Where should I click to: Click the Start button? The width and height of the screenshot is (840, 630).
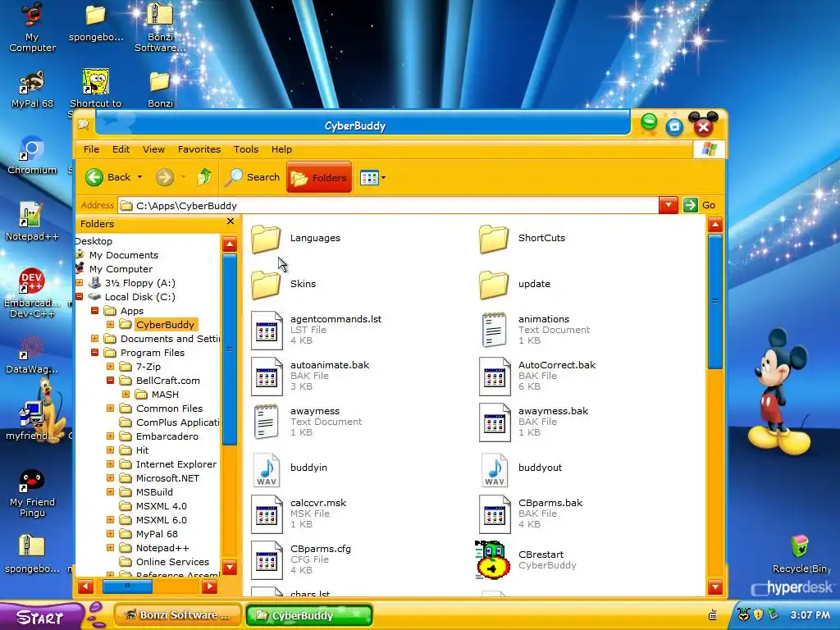tap(41, 617)
